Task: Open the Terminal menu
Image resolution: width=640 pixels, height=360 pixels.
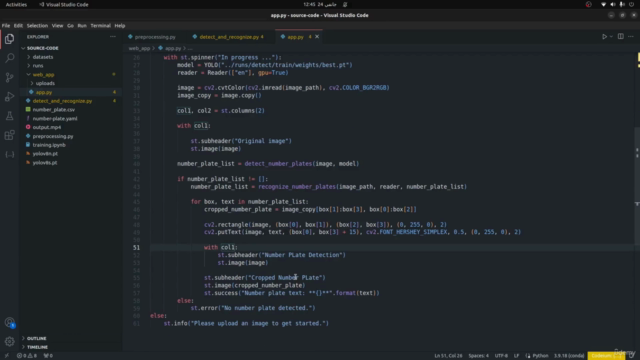Action: pyautogui.click(x=100, y=25)
